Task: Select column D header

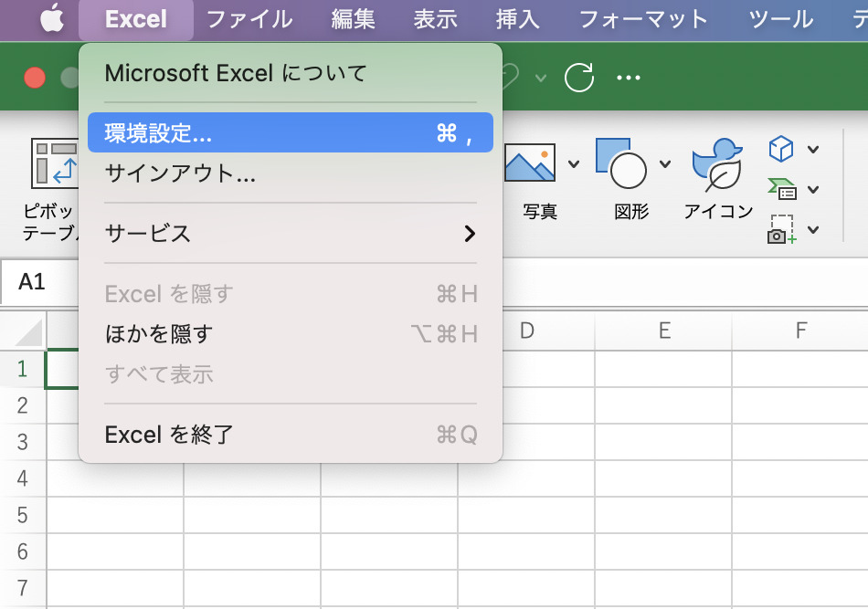Action: 526,331
